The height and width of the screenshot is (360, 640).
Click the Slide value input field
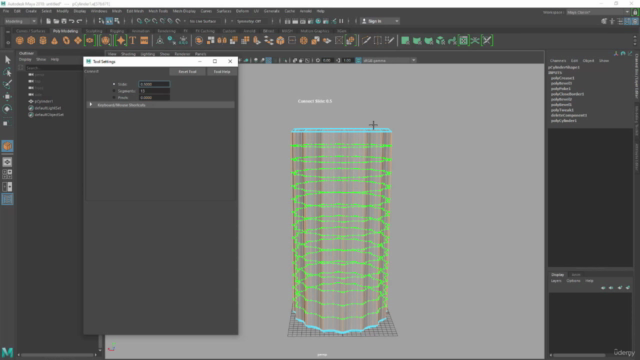[154, 84]
